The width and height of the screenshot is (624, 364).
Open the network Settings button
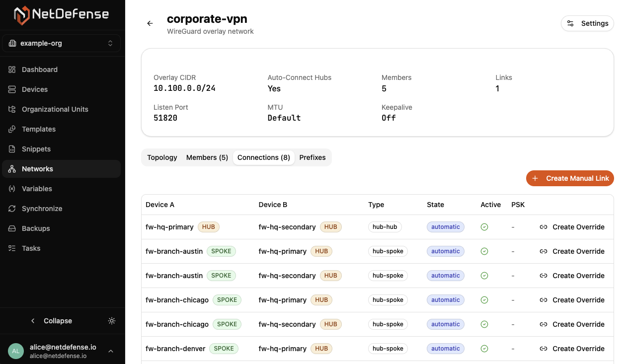click(x=587, y=23)
